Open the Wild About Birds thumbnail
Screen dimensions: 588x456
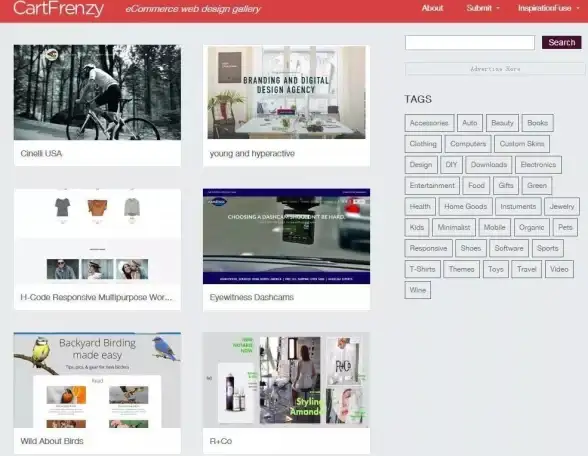pos(97,380)
